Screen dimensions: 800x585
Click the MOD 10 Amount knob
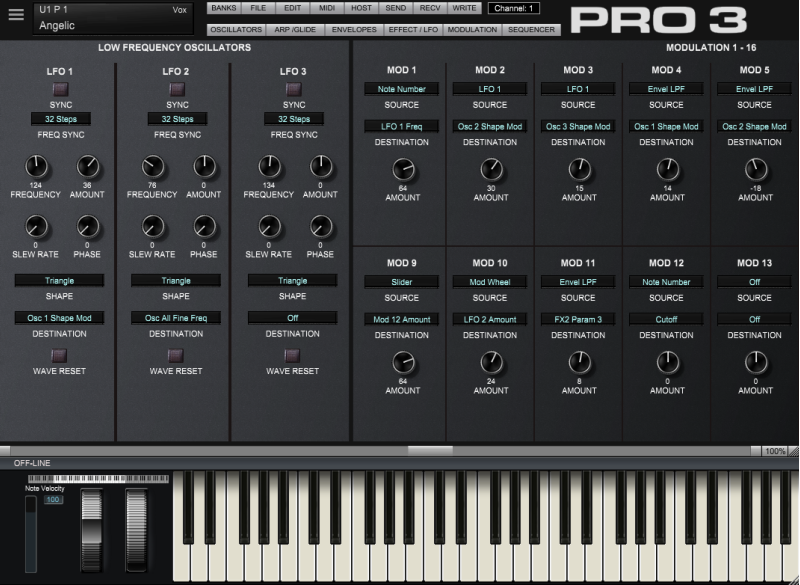point(491,362)
